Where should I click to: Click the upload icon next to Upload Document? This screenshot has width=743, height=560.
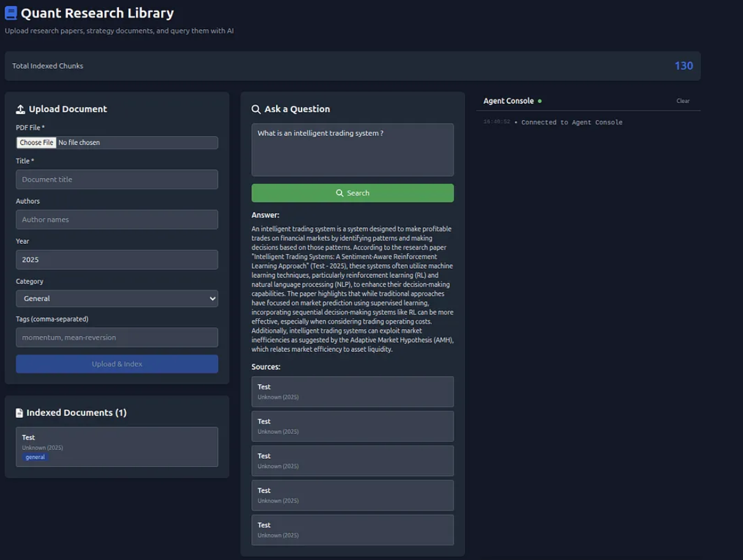click(x=20, y=109)
